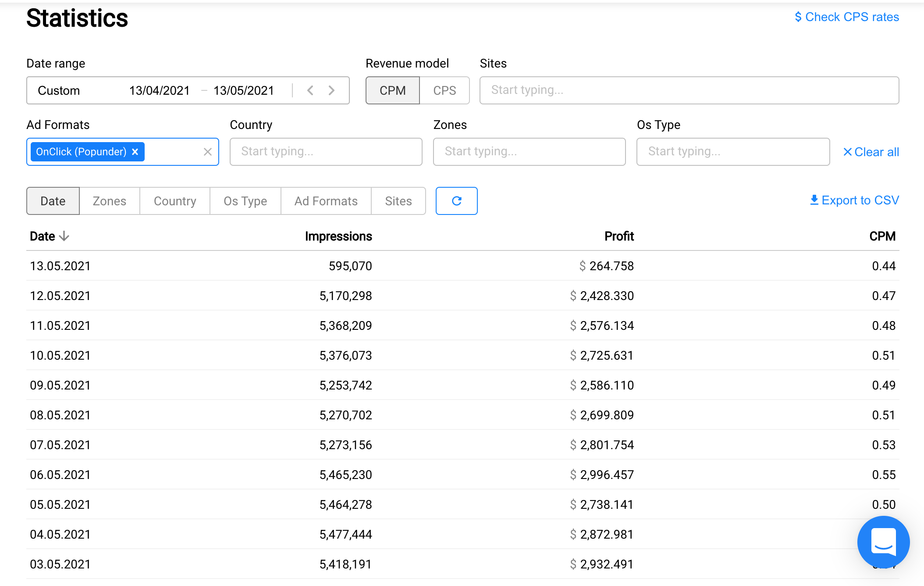Edit start date 13/04/2021
Viewport: 924px width, 586px height.
point(160,90)
